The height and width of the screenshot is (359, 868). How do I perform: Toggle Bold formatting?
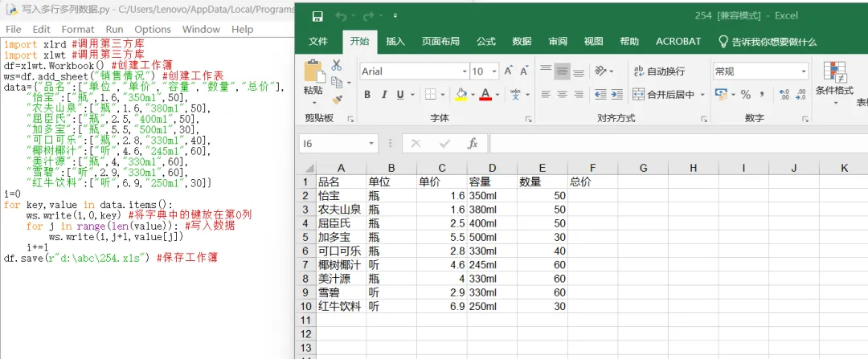367,95
